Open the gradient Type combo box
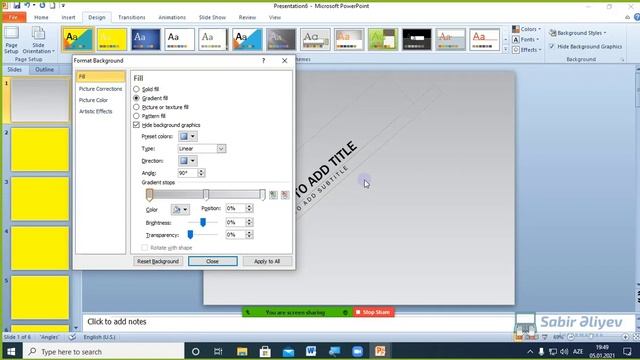This screenshot has width=640, height=360. (x=202, y=149)
